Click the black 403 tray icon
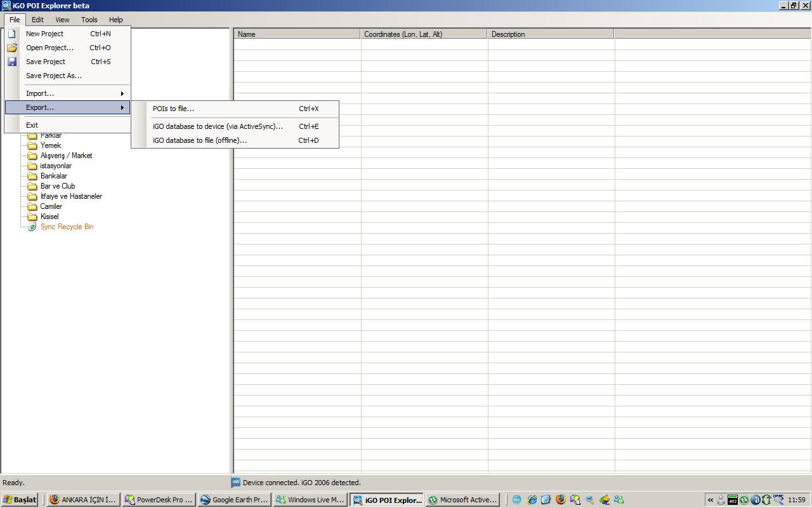This screenshot has height=508, width=812. (733, 500)
